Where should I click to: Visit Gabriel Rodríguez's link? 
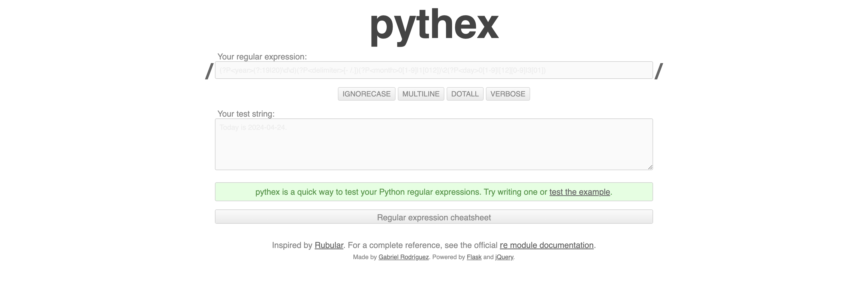(403, 257)
